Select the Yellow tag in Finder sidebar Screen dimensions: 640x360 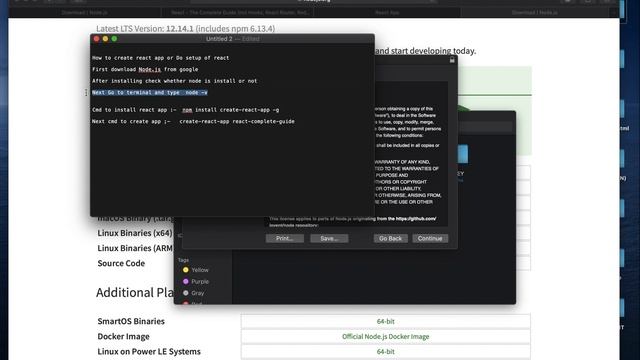coord(195,270)
